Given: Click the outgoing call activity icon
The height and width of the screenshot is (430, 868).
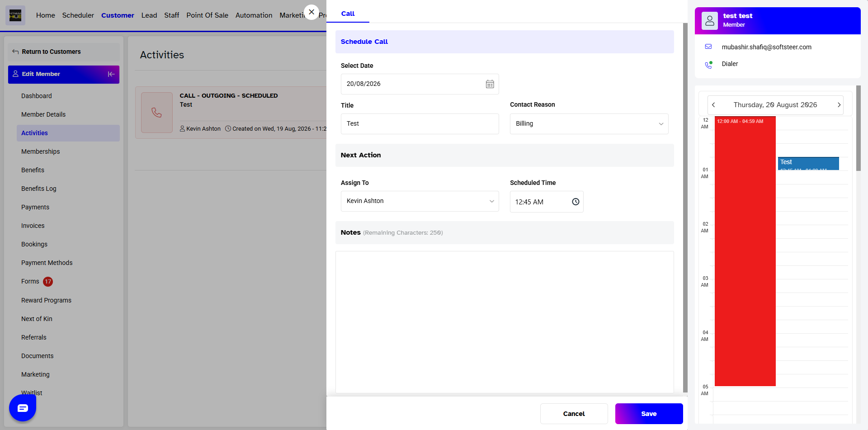Looking at the screenshot, I should click(157, 113).
